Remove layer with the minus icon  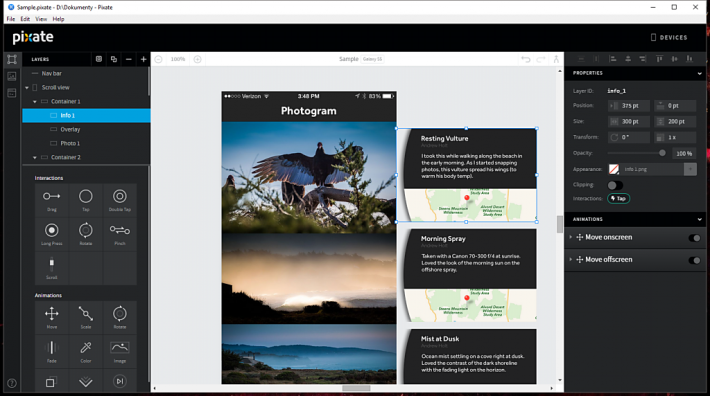click(129, 59)
